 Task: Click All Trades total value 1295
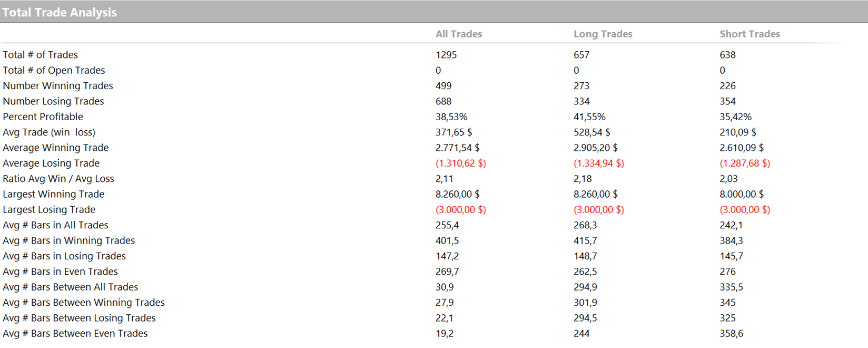pyautogui.click(x=446, y=55)
